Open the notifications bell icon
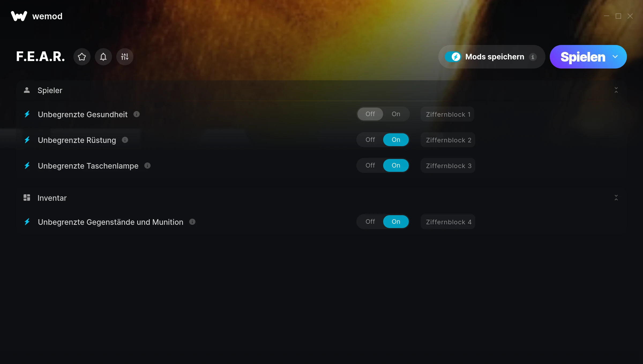The width and height of the screenshot is (643, 364). [103, 57]
